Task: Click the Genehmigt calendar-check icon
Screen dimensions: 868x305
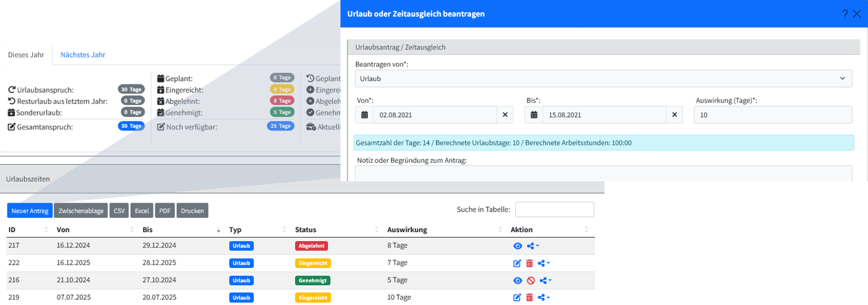Action: click(x=161, y=112)
